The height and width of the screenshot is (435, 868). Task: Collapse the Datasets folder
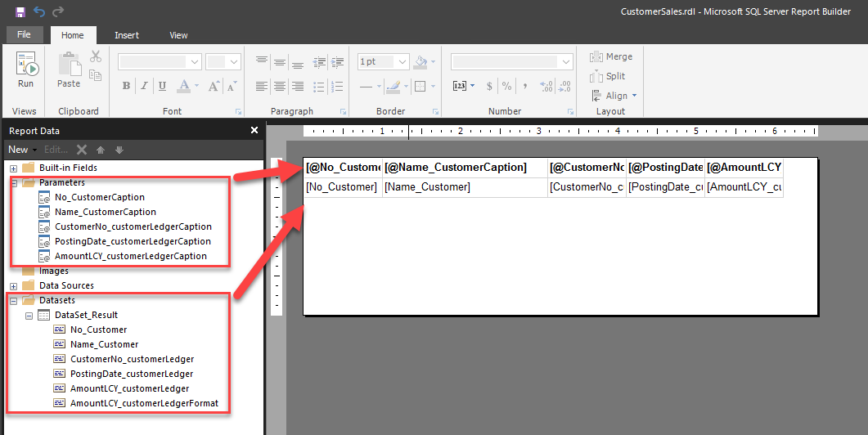(13, 301)
